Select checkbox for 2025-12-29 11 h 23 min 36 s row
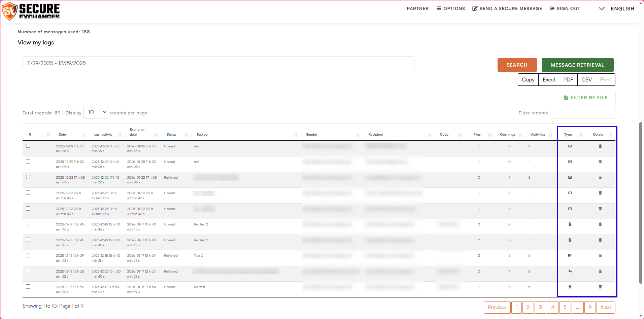644x319 pixels. (28, 146)
